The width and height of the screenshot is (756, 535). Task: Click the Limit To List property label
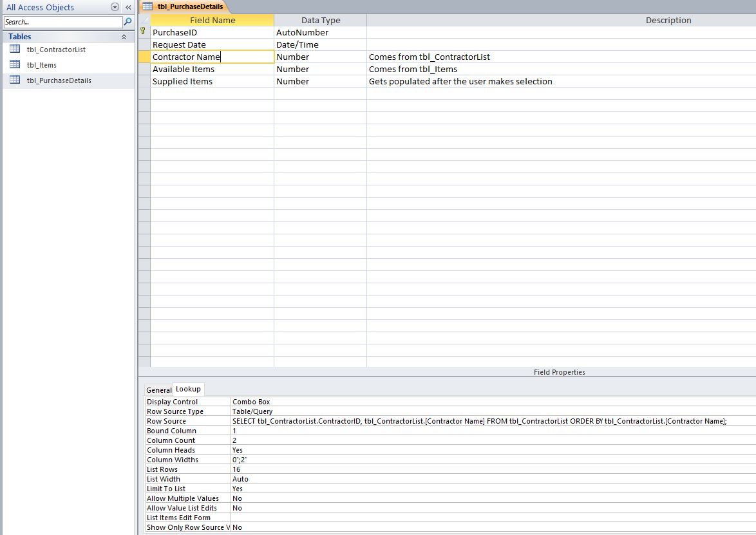pyautogui.click(x=166, y=488)
